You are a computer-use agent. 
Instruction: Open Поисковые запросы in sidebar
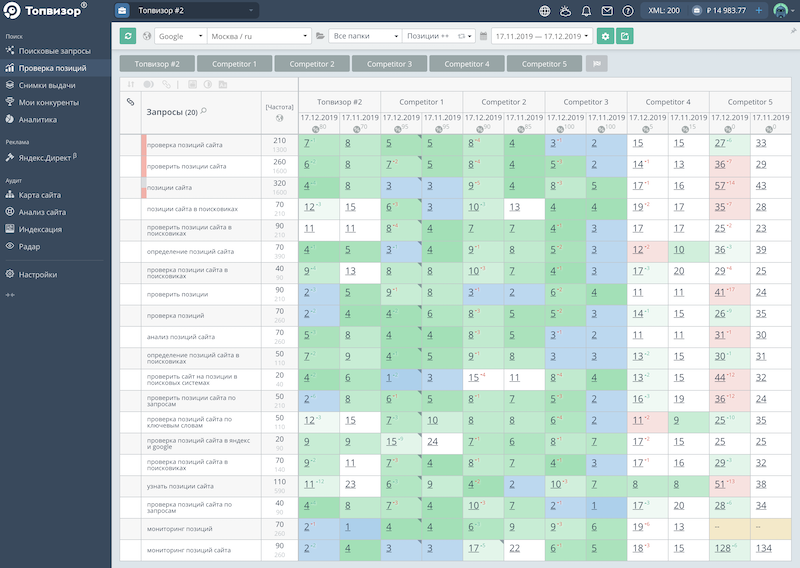(55, 51)
